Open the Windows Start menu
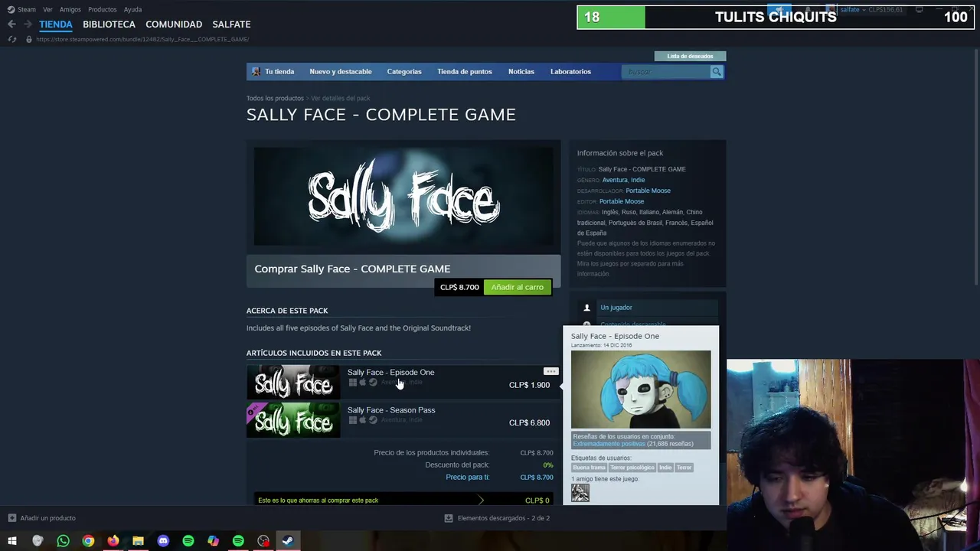Viewport: 980px width, 551px height. click(x=12, y=541)
